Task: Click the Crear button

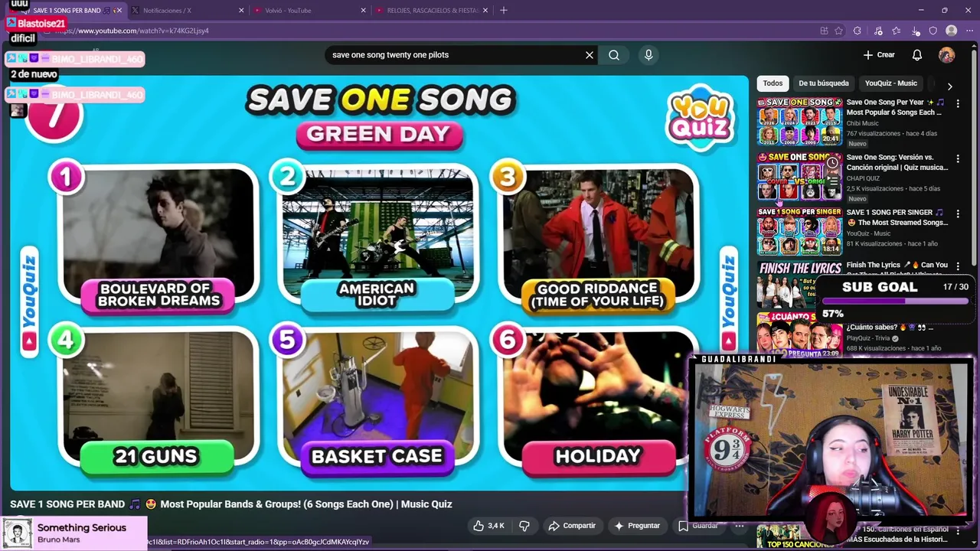Action: click(879, 55)
